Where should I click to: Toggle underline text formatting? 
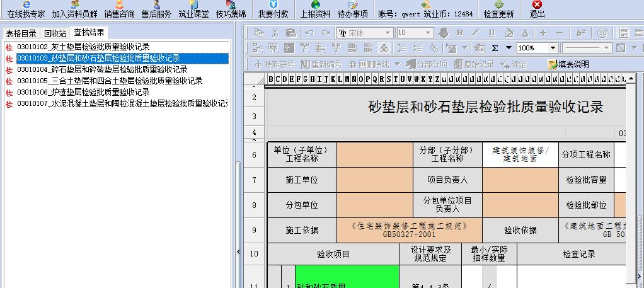(492, 33)
